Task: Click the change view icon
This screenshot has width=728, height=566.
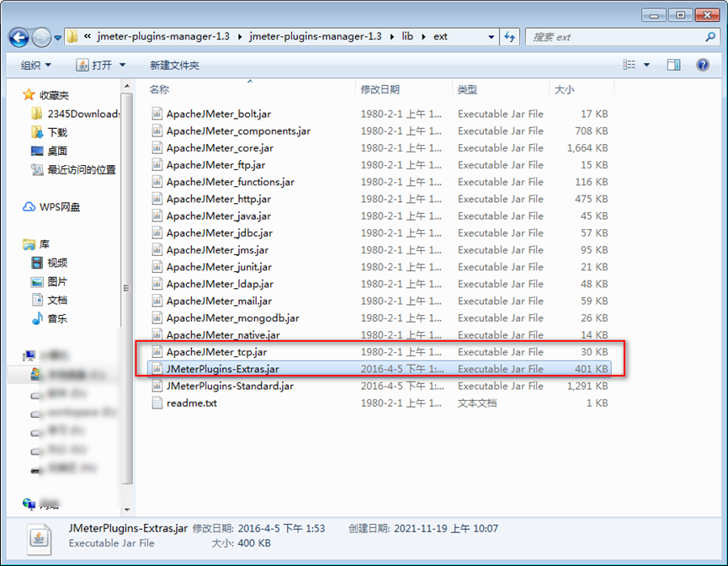Action: pyautogui.click(x=629, y=65)
